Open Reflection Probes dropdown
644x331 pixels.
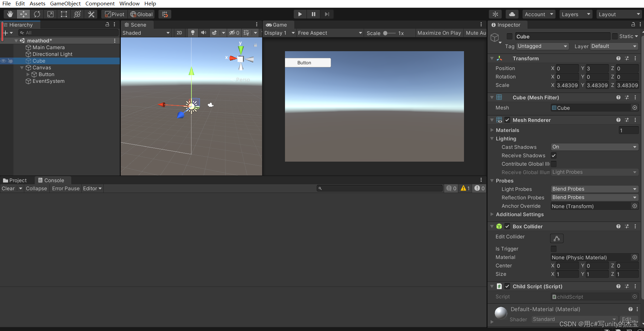coord(595,197)
